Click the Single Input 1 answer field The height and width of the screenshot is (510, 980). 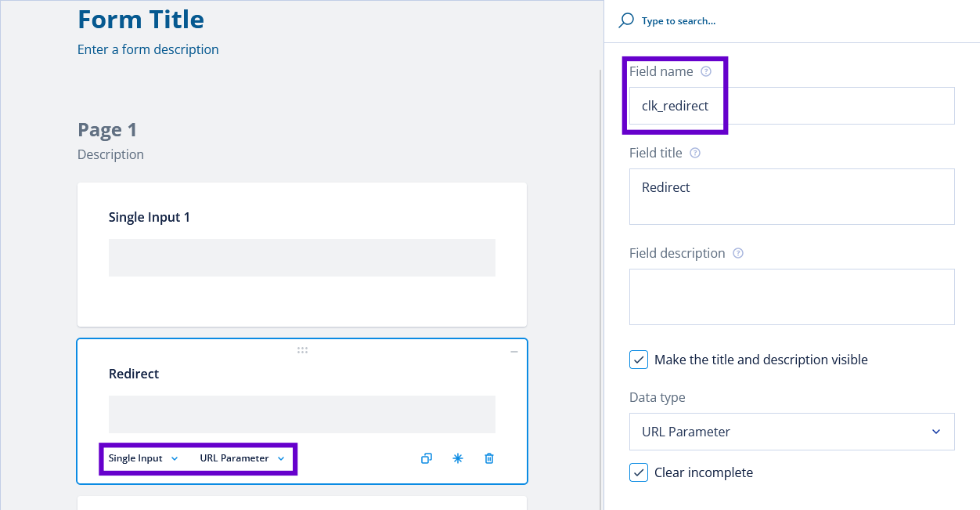click(x=302, y=258)
